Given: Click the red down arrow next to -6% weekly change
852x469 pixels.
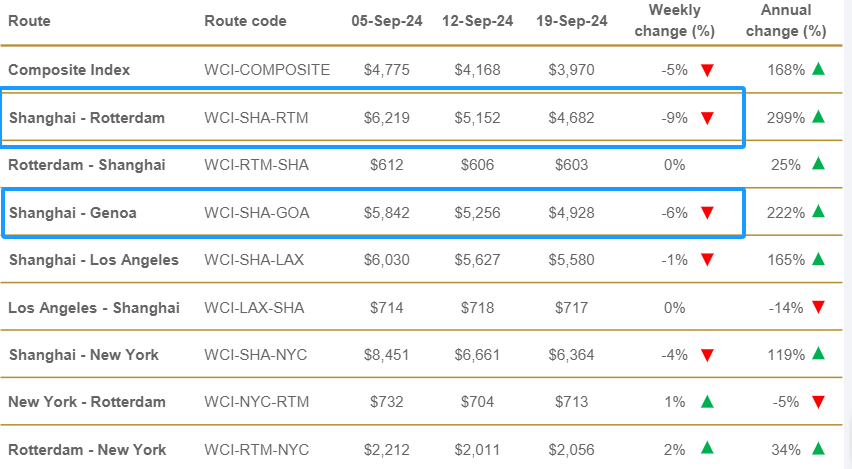Looking at the screenshot, I should tap(707, 212).
